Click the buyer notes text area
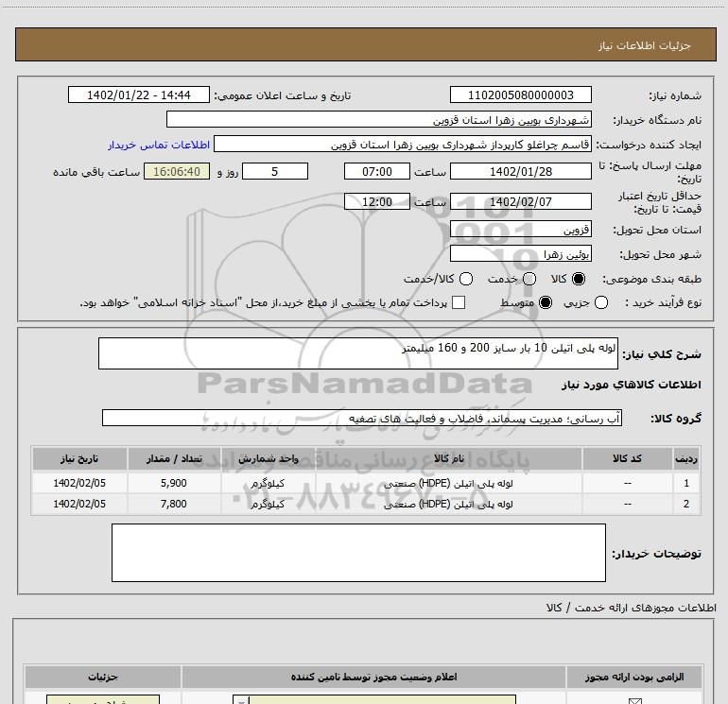728x704 pixels. (358, 553)
